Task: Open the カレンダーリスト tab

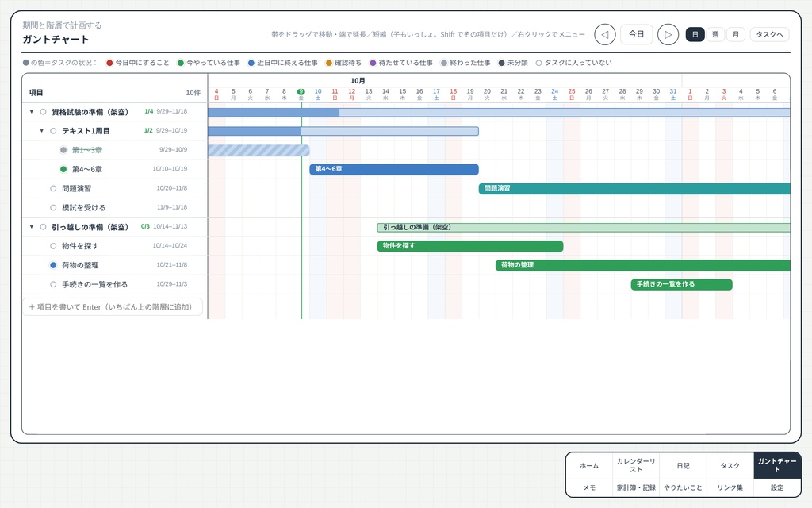Action: (x=636, y=466)
